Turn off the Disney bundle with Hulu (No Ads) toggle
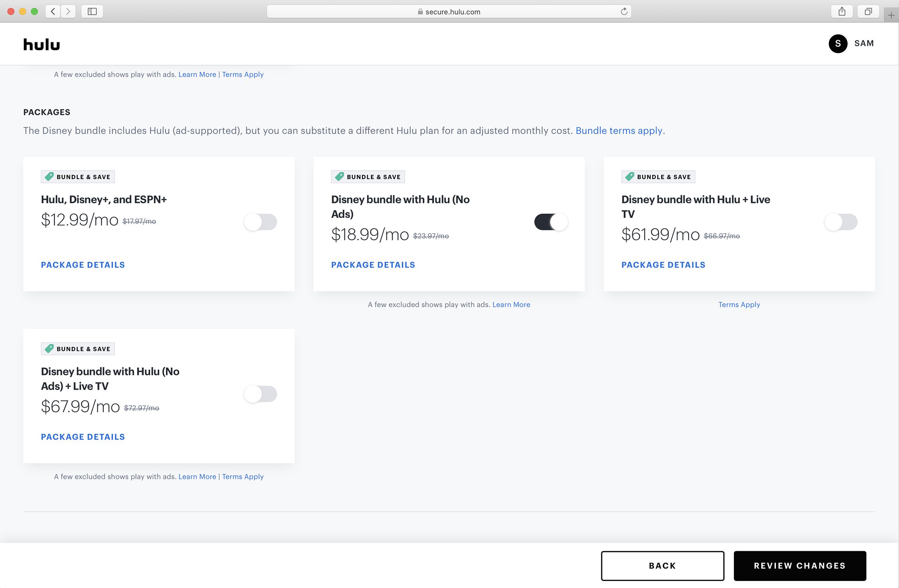This screenshot has width=899, height=588. (x=551, y=222)
